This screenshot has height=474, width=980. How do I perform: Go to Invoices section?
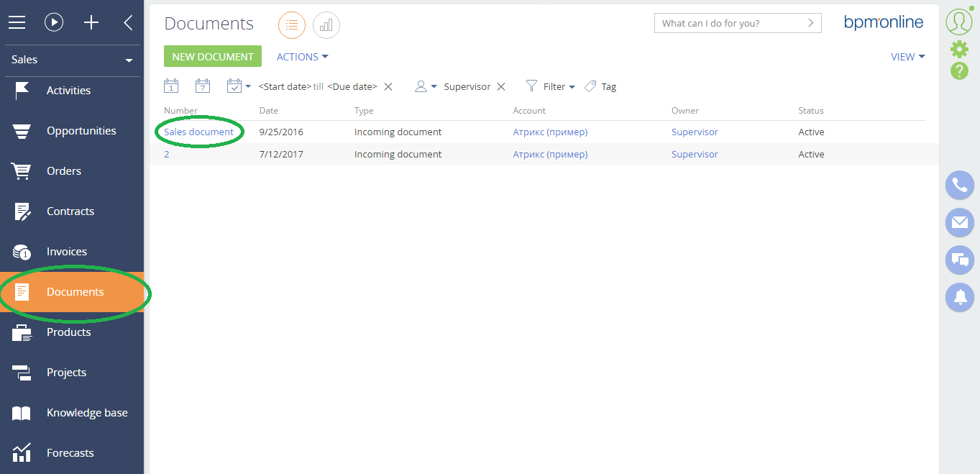[72, 252]
